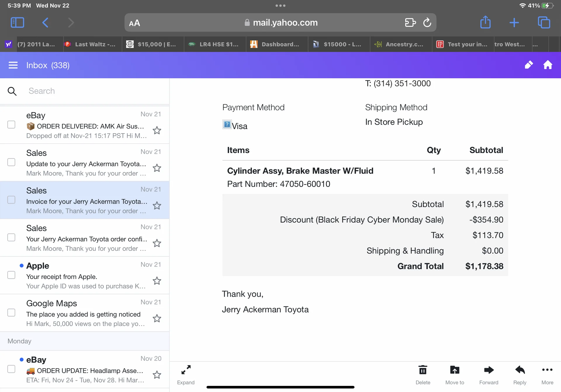Screen dimensions: 561x392
Task: Forward the open invoice email
Action: (489, 375)
